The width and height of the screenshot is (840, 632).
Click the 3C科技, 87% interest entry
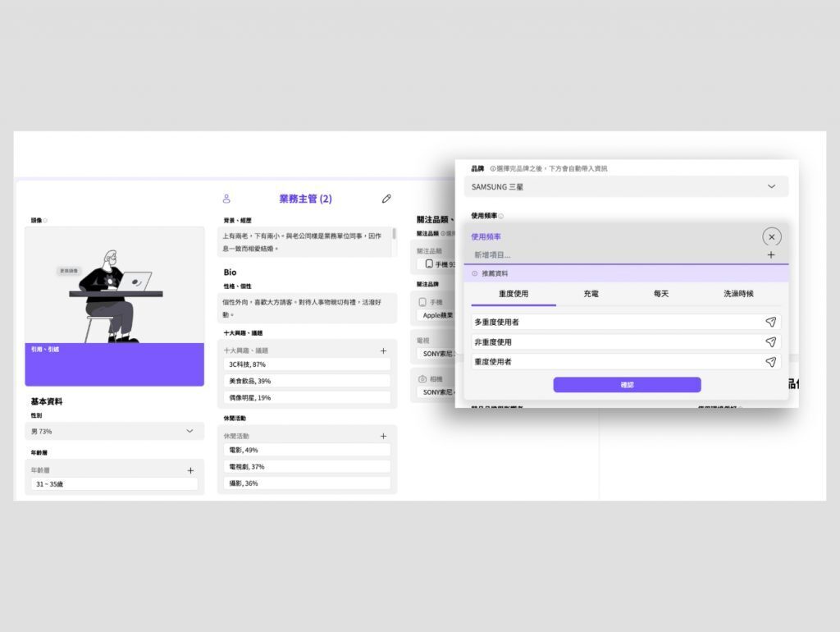pyautogui.click(x=307, y=364)
